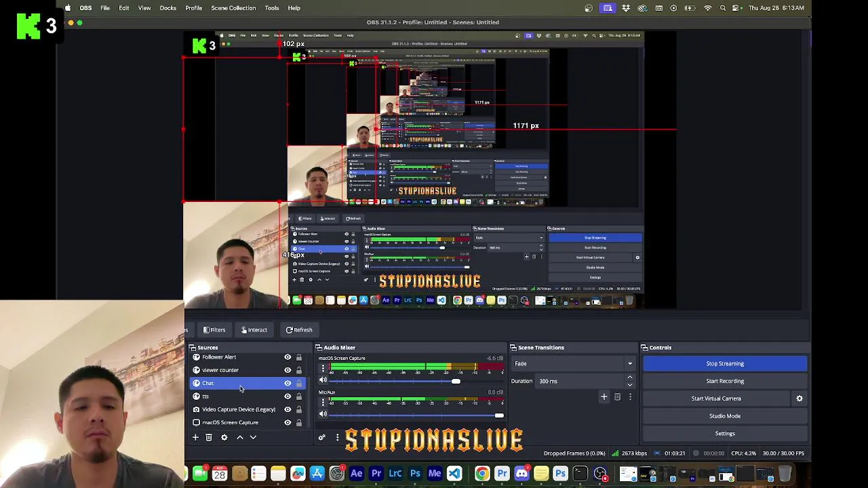Open the Profile menu

tap(194, 8)
